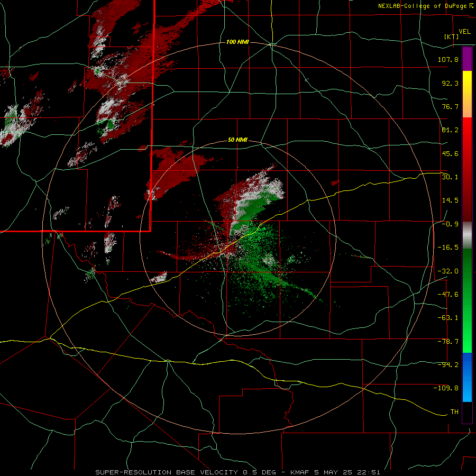Click the [KT] units label
Screen dimensions: 476x476
tap(452, 36)
